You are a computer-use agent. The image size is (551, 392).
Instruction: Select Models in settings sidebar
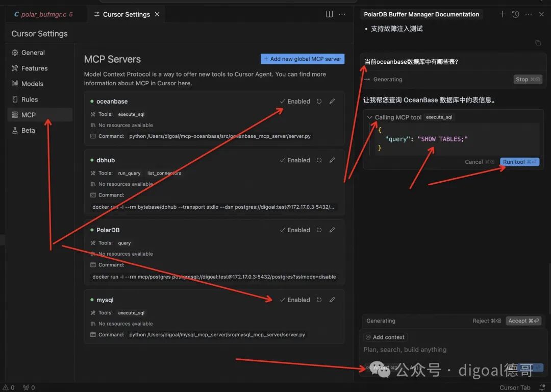(32, 84)
